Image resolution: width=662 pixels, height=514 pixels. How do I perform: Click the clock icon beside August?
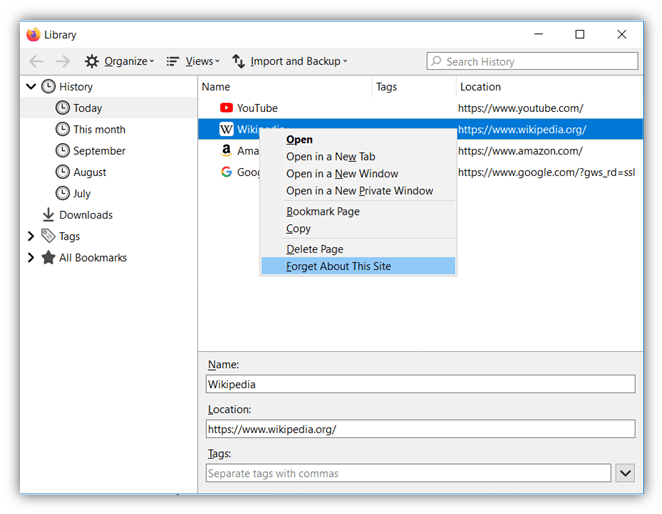[x=62, y=172]
